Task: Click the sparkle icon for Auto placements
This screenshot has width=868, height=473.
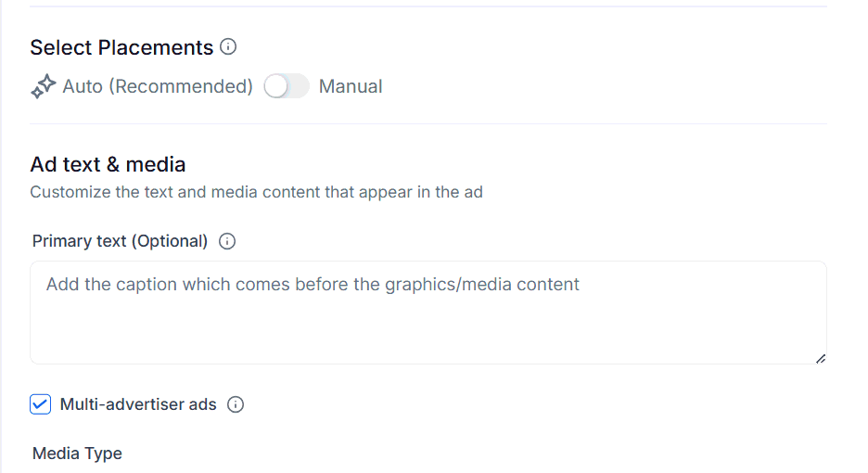Action: (x=43, y=87)
